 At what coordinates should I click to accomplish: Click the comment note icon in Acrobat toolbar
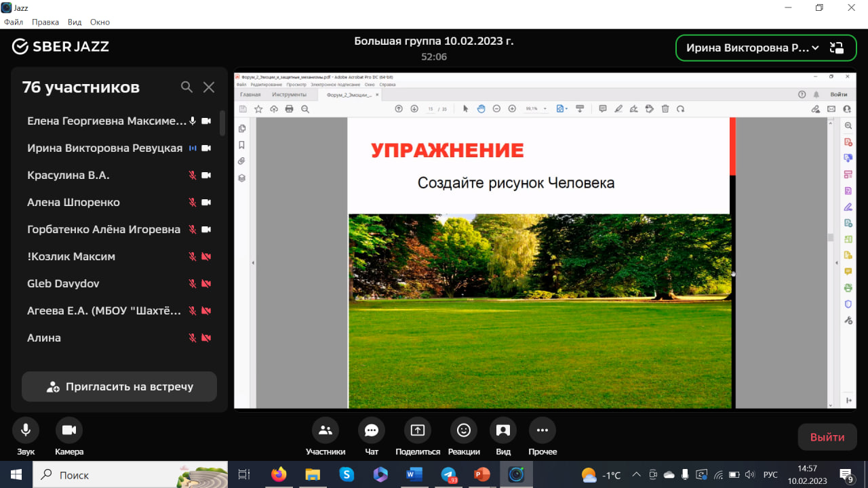(602, 108)
